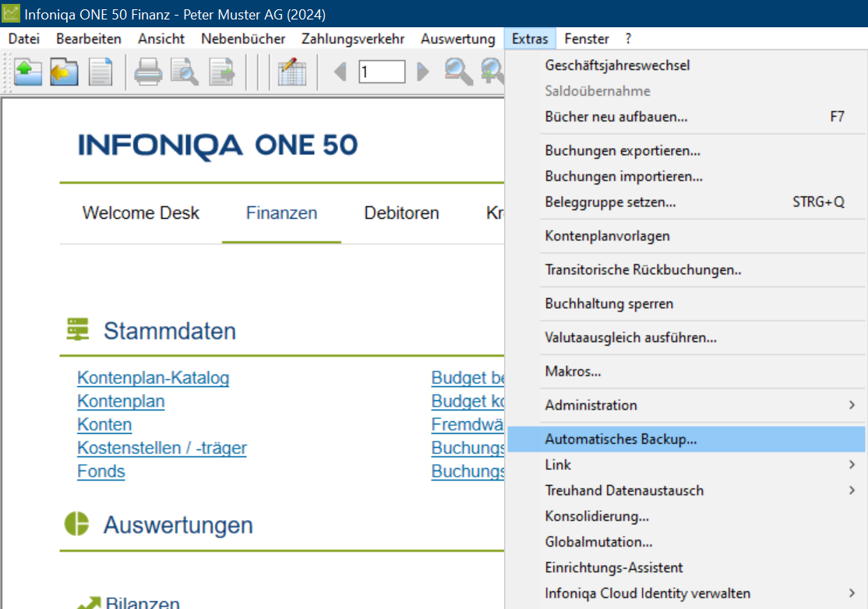The width and height of the screenshot is (868, 609).
Task: Open the Fenster menu
Action: point(586,39)
